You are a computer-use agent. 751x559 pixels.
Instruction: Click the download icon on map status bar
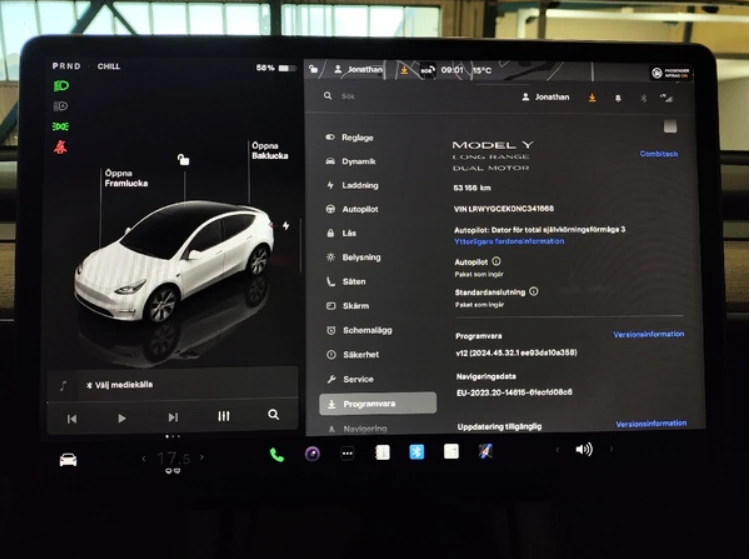(404, 70)
